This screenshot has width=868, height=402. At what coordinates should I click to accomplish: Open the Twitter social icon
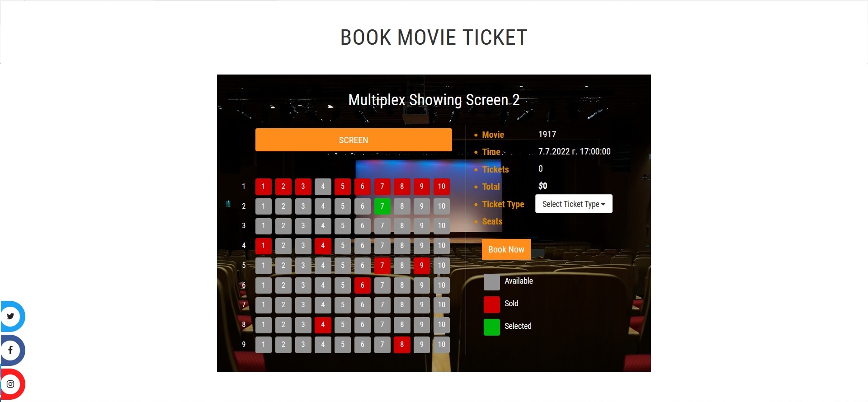(x=10, y=316)
